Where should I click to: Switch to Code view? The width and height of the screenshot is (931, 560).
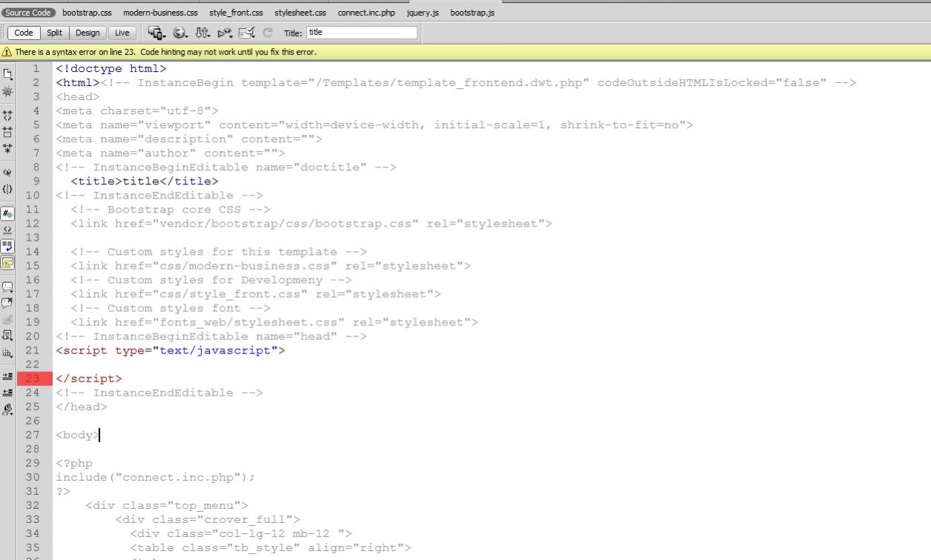click(24, 33)
